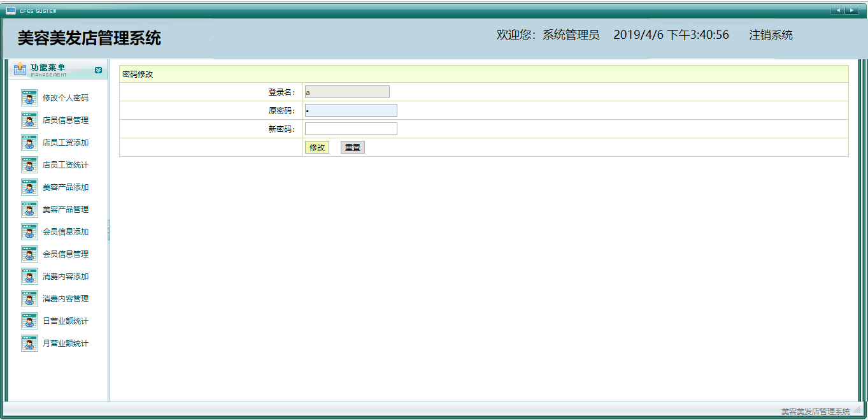
Task: Click the resize grip in status bar
Action: coord(857,411)
